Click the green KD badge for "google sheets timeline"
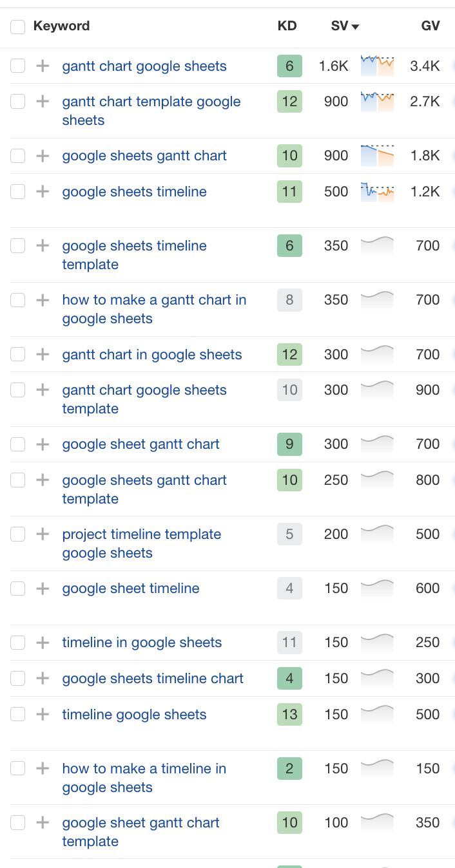Screen dimensions: 455x868 click(x=288, y=191)
